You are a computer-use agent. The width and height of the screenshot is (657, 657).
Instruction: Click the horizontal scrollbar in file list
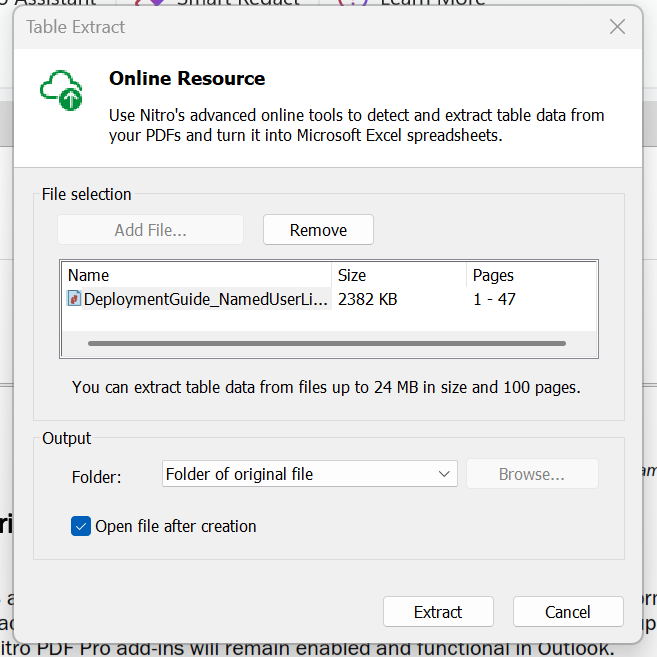tap(327, 343)
